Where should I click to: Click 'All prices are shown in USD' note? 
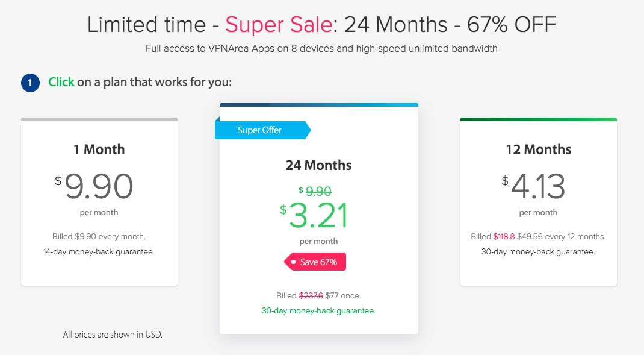[113, 335]
